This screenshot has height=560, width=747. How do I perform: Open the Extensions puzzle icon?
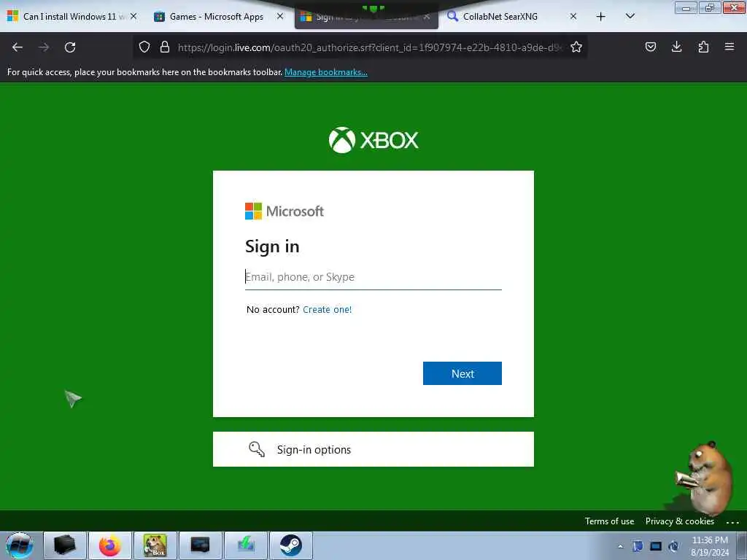703,47
